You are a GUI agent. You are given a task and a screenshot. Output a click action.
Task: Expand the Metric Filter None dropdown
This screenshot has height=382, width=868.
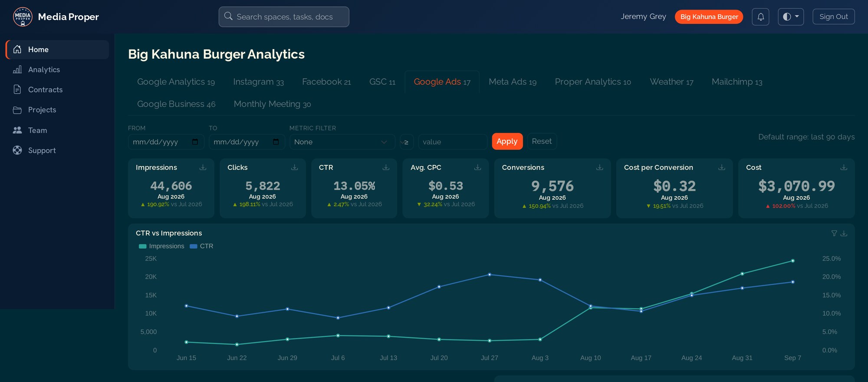(342, 142)
